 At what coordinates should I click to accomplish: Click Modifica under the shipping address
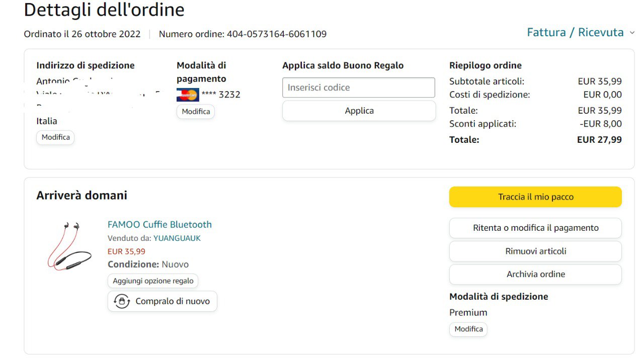[x=55, y=137]
